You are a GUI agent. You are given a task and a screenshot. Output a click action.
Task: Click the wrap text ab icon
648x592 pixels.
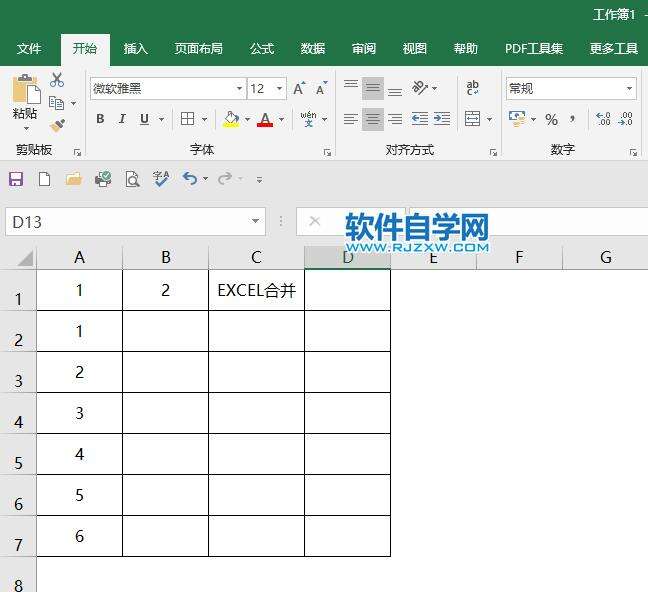[x=472, y=88]
